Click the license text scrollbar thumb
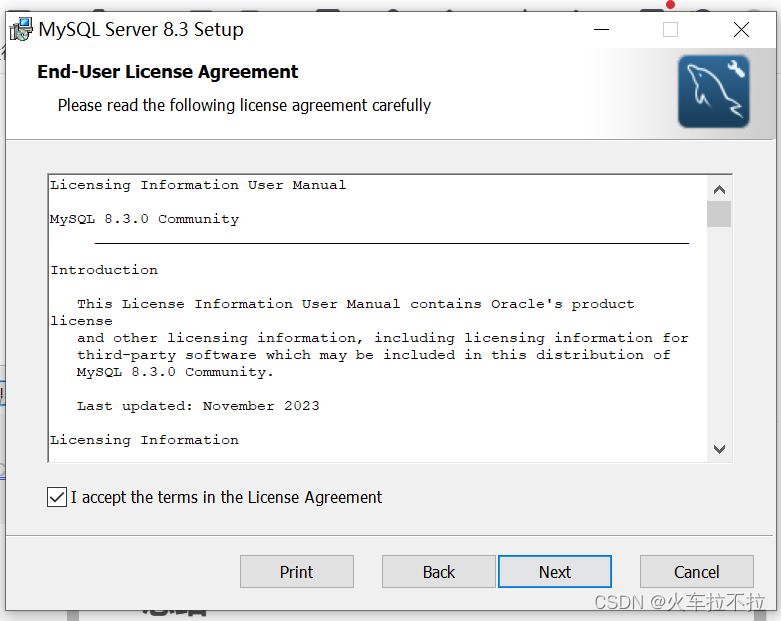 (x=719, y=214)
